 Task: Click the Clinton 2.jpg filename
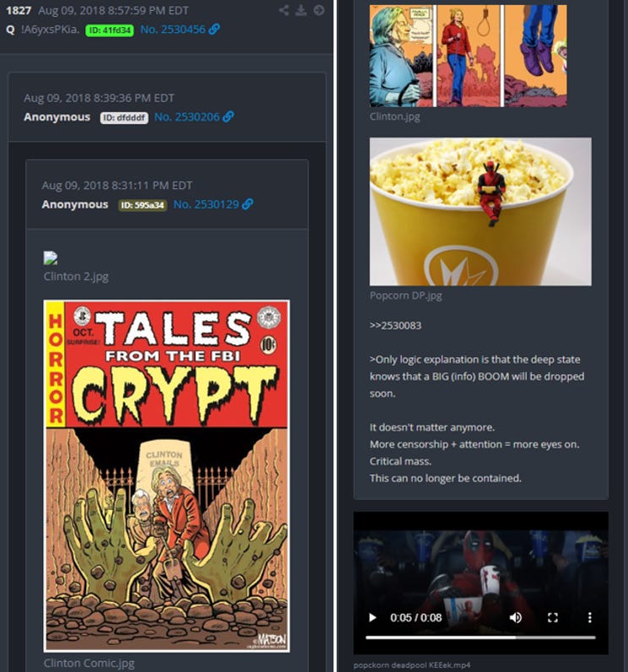point(76,276)
